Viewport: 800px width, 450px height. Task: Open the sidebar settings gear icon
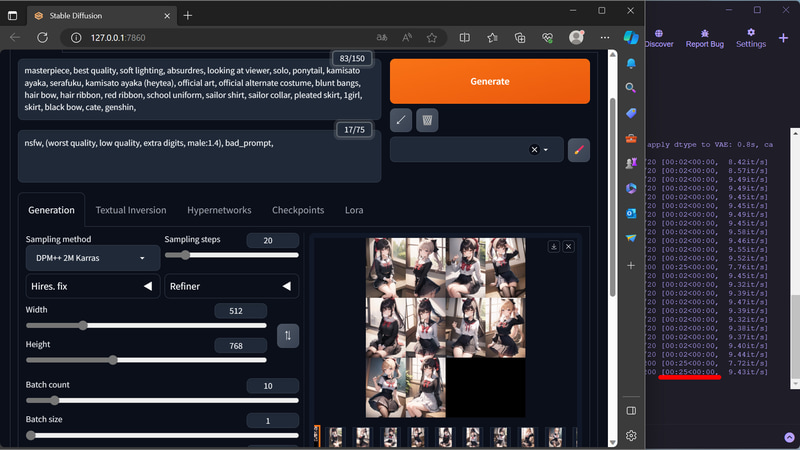[x=631, y=435]
